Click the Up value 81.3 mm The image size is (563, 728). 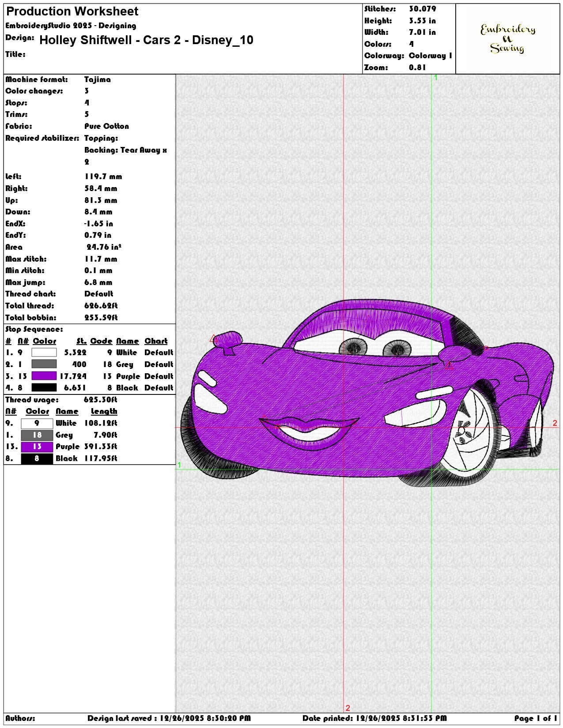[101, 200]
